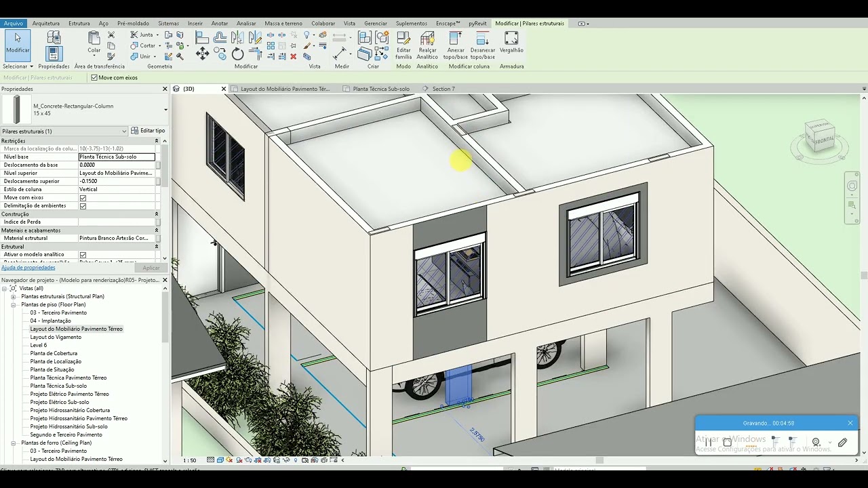This screenshot has width=868, height=488.
Task: Expand Plantas estruturais (Structural Plan) node
Action: point(13,297)
